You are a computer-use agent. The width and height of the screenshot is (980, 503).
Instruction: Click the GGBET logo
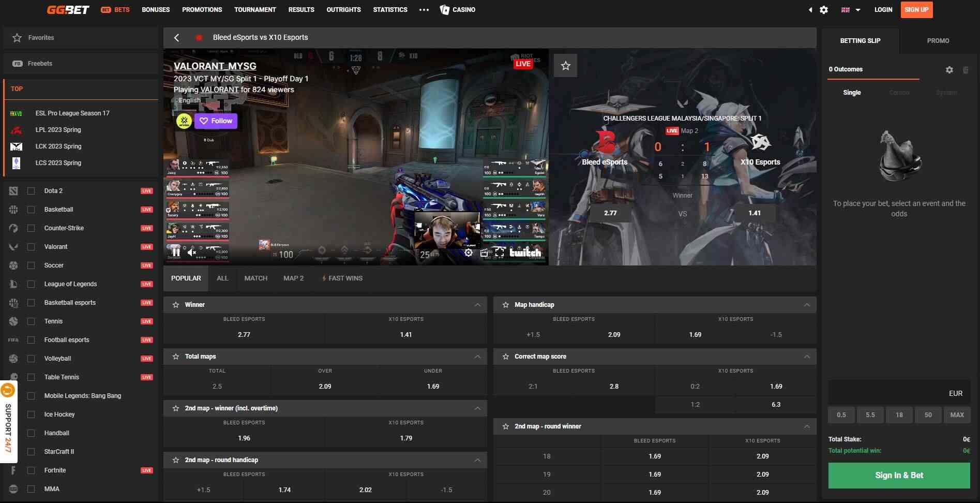pos(68,10)
